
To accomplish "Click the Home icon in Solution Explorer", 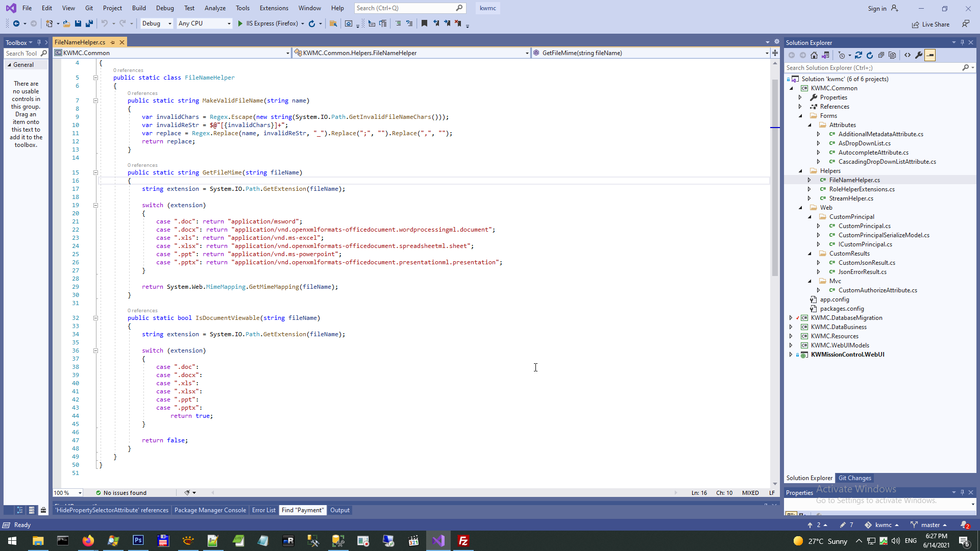I will (814, 55).
